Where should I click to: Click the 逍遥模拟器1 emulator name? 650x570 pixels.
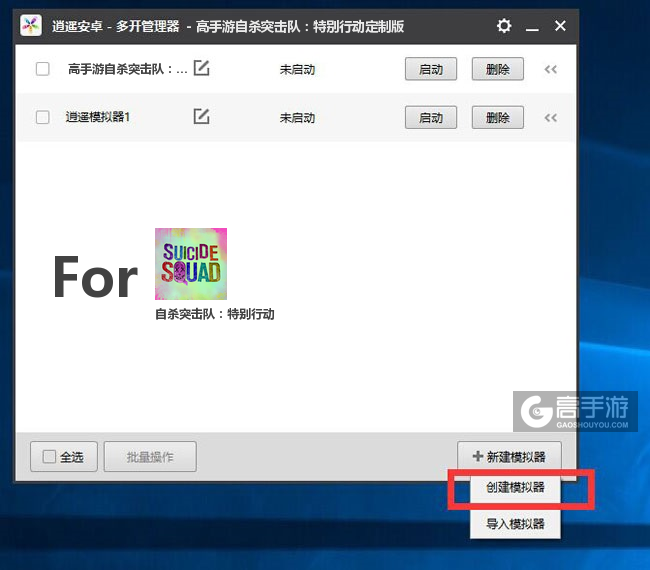(x=98, y=117)
